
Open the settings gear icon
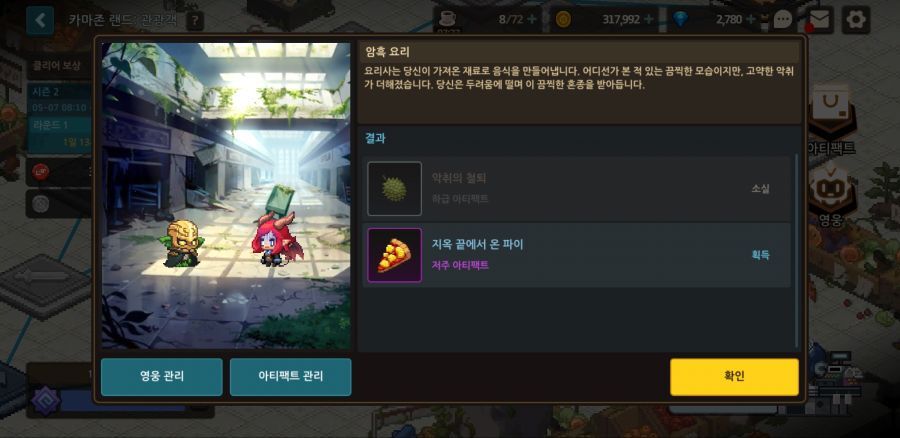pos(856,20)
